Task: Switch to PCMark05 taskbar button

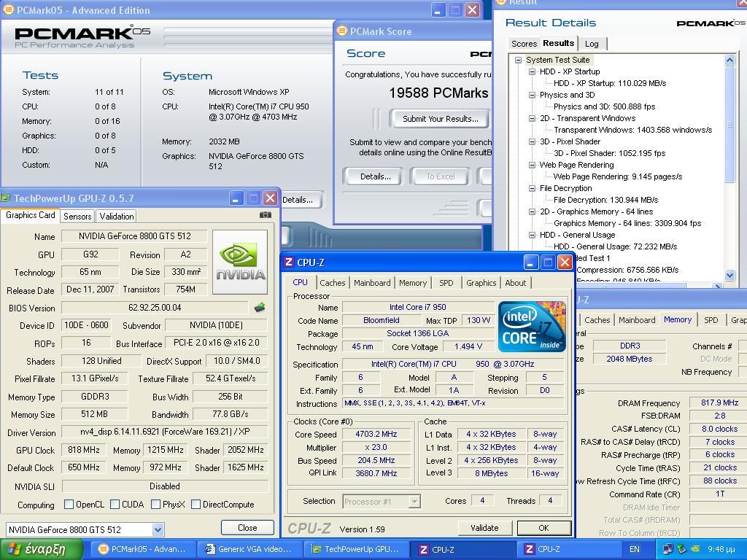Action: click(142, 550)
